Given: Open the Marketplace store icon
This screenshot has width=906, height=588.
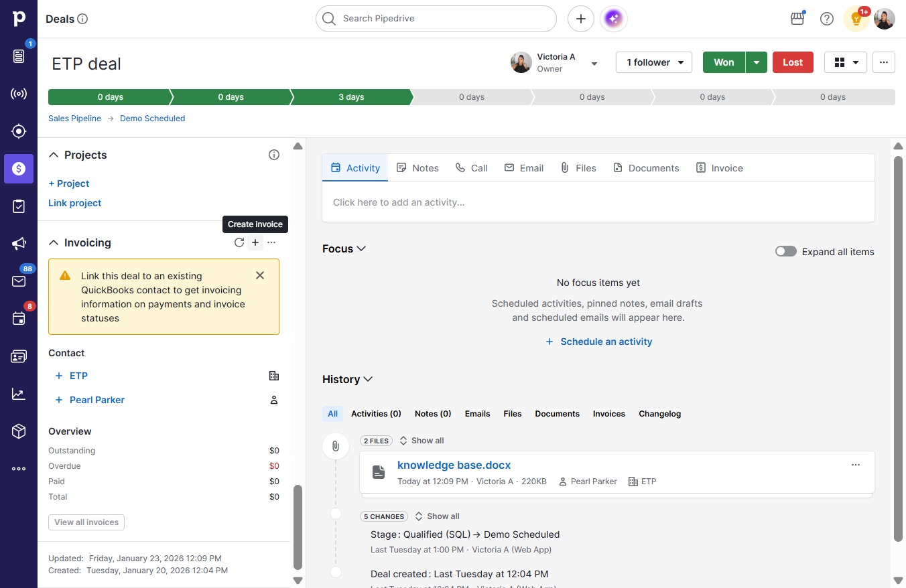Looking at the screenshot, I should click(797, 19).
